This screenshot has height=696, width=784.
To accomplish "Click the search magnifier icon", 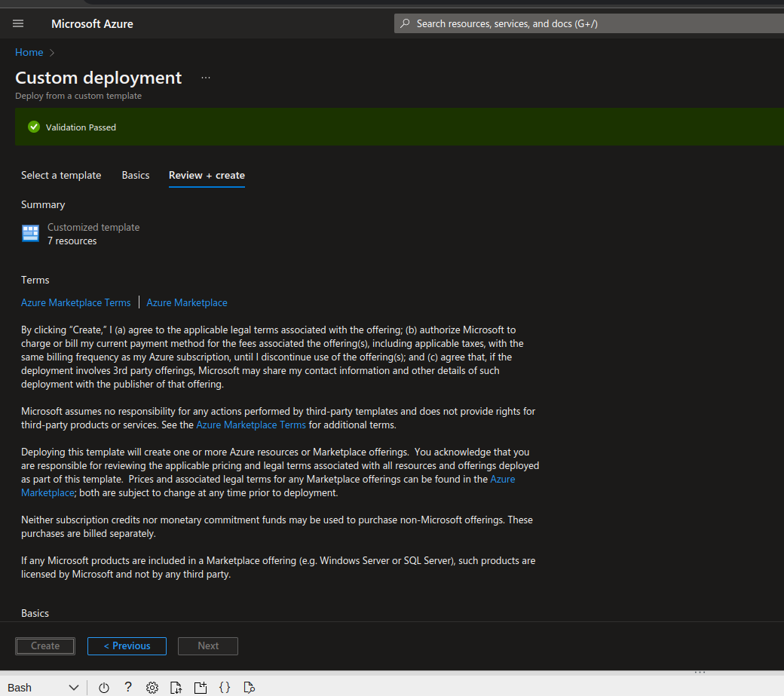I will point(405,23).
